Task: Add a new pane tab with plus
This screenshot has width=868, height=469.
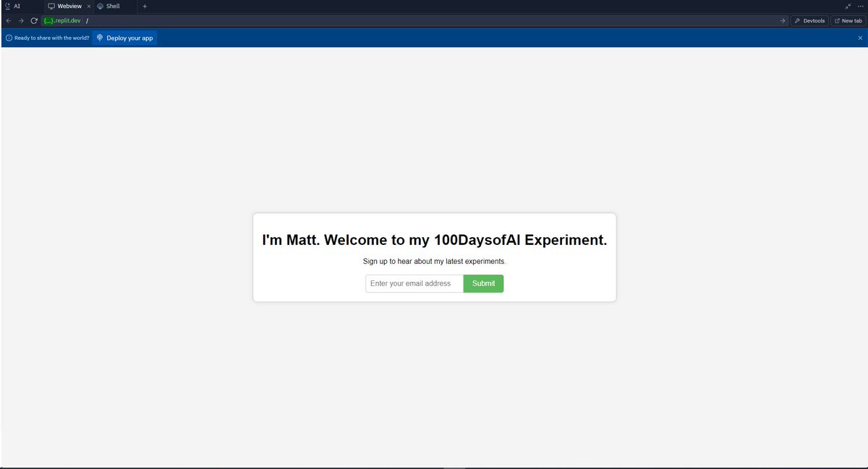Action: (x=145, y=6)
